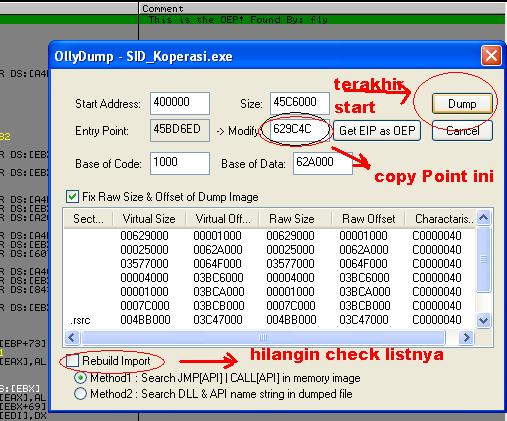Click raw offset value 03BC6000

tap(365, 278)
